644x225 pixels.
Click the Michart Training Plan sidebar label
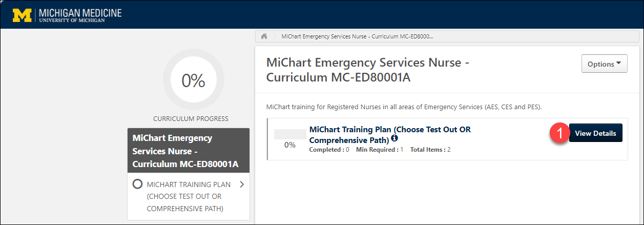click(189, 196)
